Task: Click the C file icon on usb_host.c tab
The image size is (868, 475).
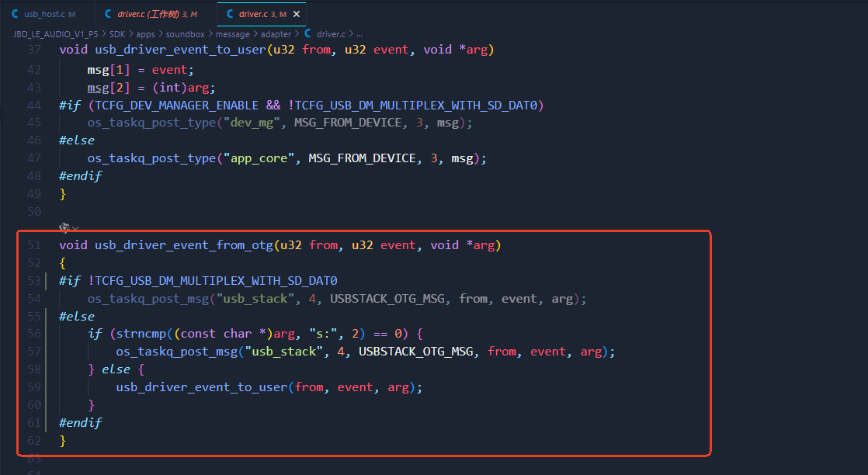Action: [x=15, y=14]
